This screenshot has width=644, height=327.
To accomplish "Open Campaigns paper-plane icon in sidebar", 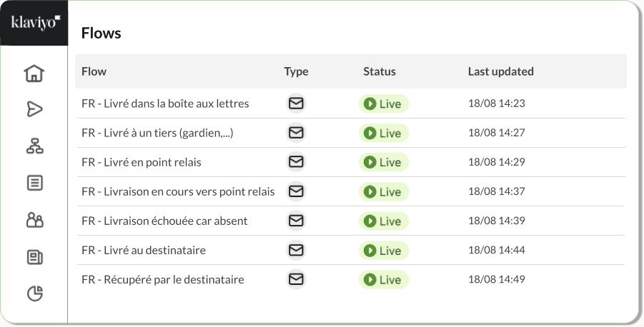I will [34, 109].
